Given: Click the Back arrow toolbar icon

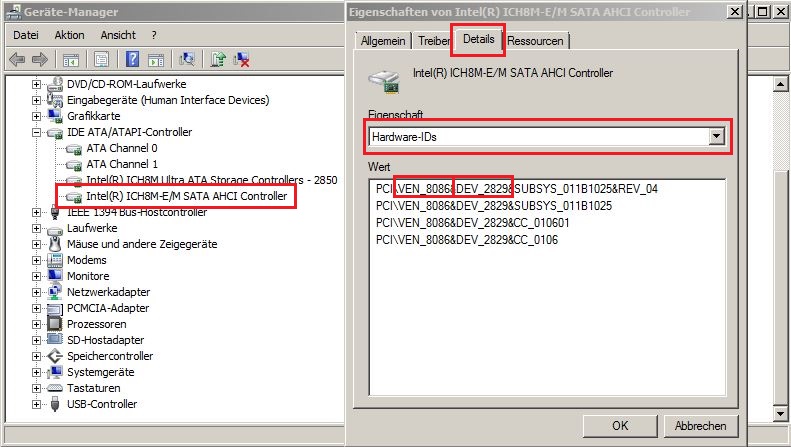Looking at the screenshot, I should [x=17, y=60].
